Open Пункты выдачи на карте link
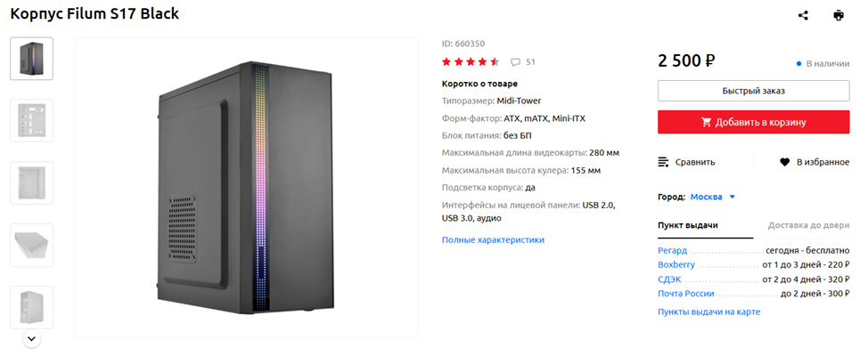The width and height of the screenshot is (868, 356). [708, 311]
